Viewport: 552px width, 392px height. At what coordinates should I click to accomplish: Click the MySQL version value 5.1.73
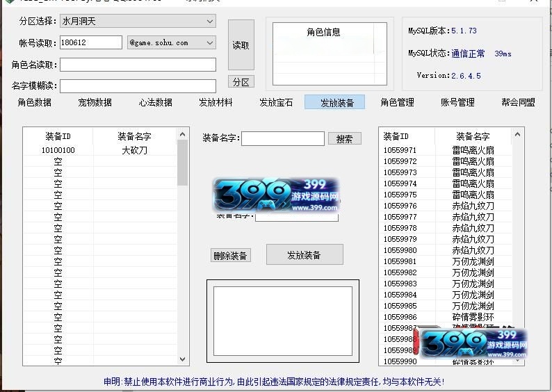coord(464,31)
